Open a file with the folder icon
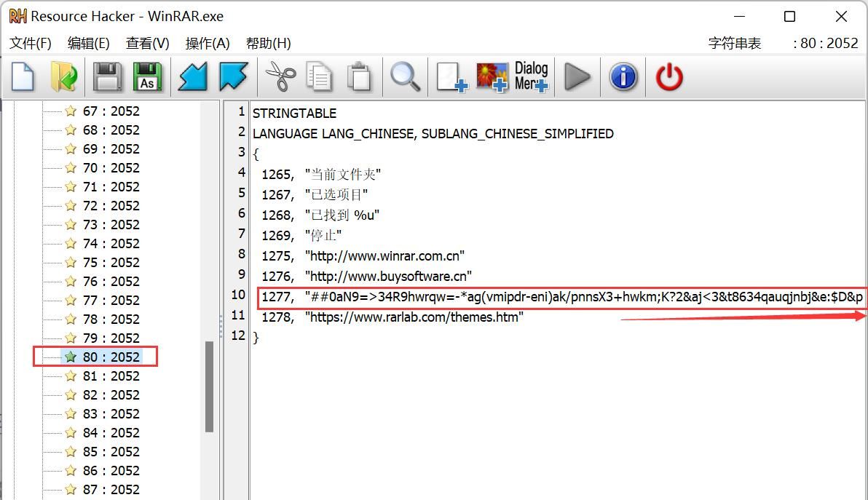The width and height of the screenshot is (868, 500). point(63,76)
